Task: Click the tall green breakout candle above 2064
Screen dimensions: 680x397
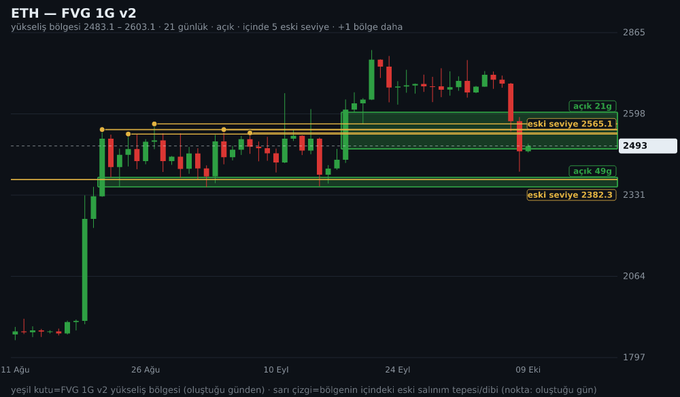Action: pos(85,270)
